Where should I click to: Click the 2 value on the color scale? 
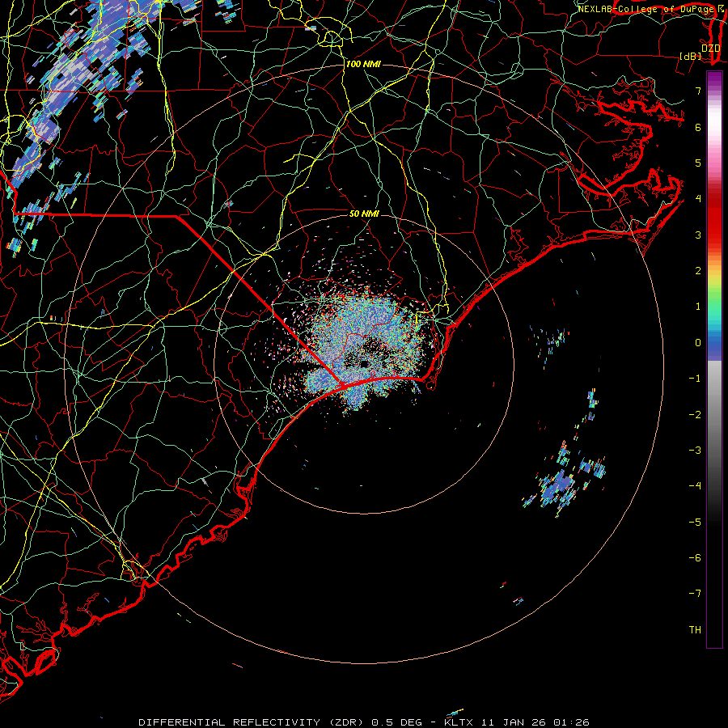(698, 271)
